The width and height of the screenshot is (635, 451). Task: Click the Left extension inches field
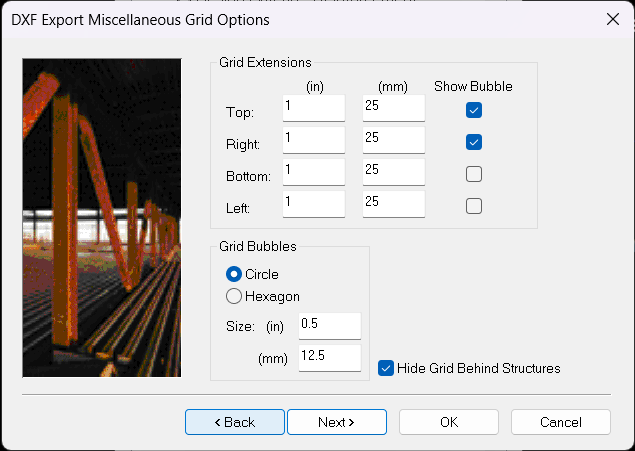tap(313, 205)
